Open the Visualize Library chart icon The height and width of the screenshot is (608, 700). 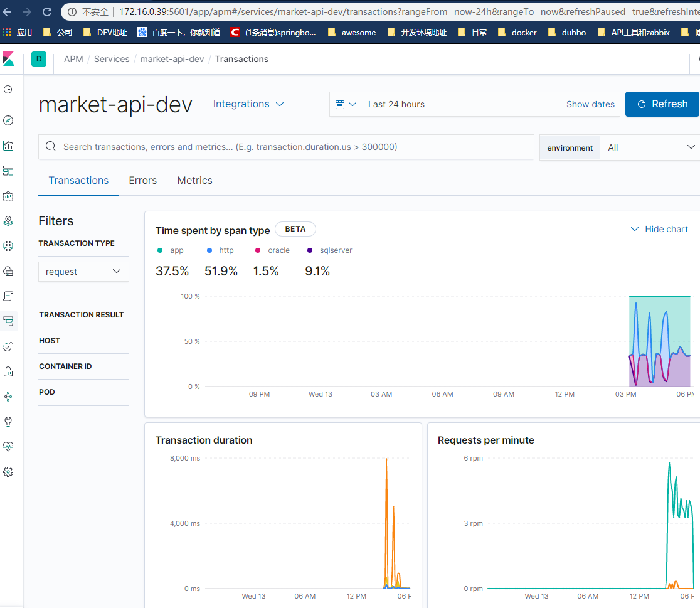coord(8,146)
